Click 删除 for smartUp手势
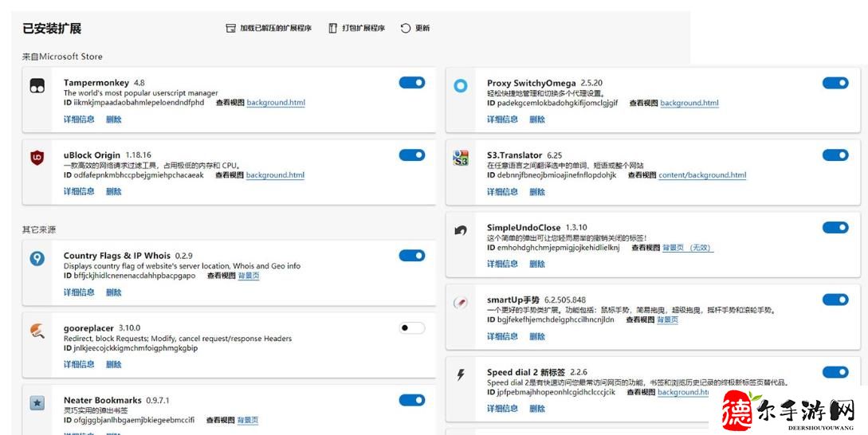Screen dimensions: 868x435 [x=537, y=336]
